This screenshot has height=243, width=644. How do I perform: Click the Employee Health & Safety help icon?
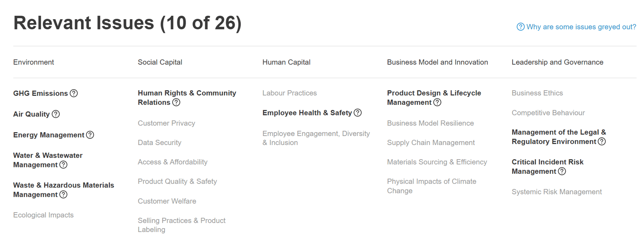(x=357, y=113)
